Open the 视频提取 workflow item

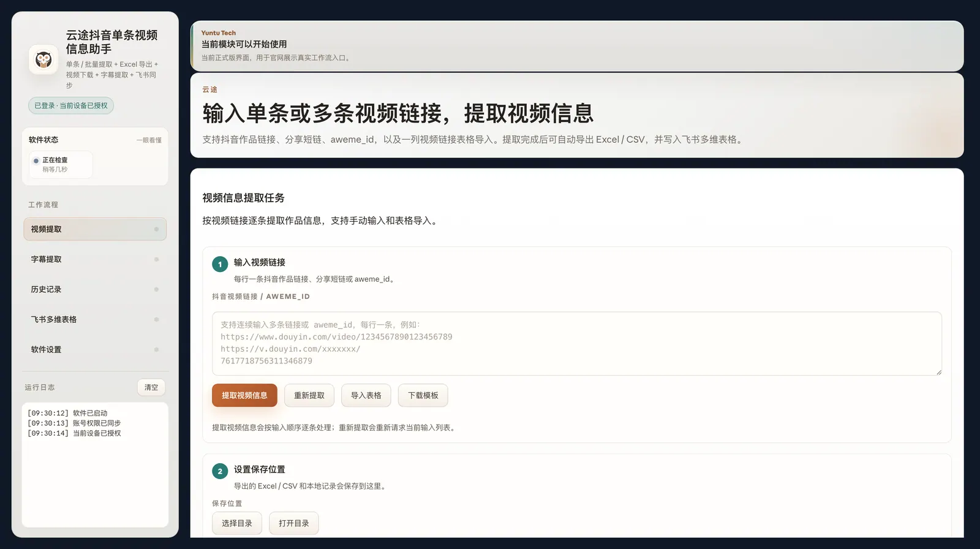[95, 229]
